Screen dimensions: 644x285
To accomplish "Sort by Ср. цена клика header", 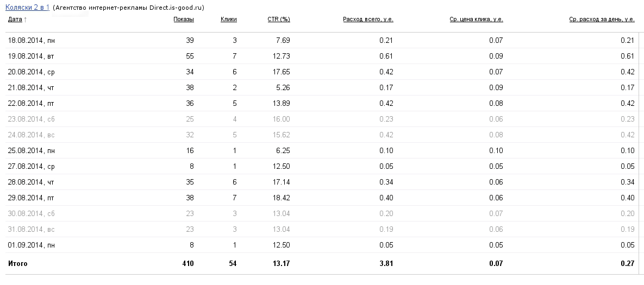I will 476,19.
